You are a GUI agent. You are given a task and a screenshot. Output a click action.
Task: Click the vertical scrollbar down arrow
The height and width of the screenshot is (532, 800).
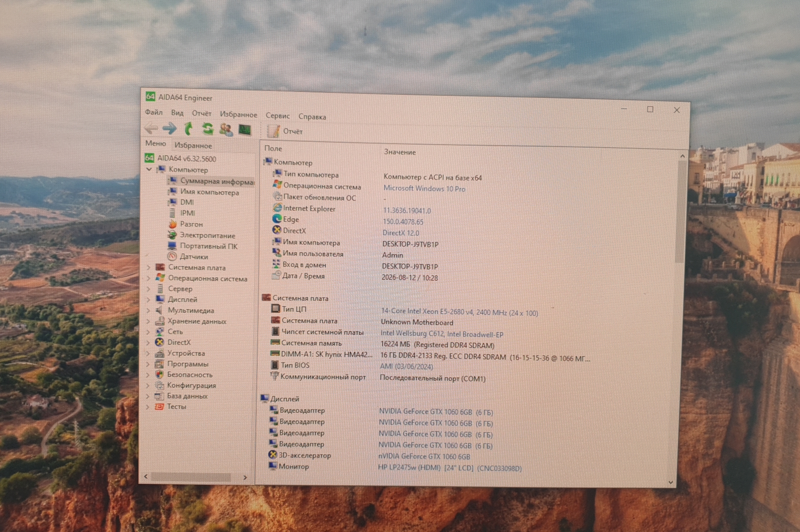(x=670, y=482)
